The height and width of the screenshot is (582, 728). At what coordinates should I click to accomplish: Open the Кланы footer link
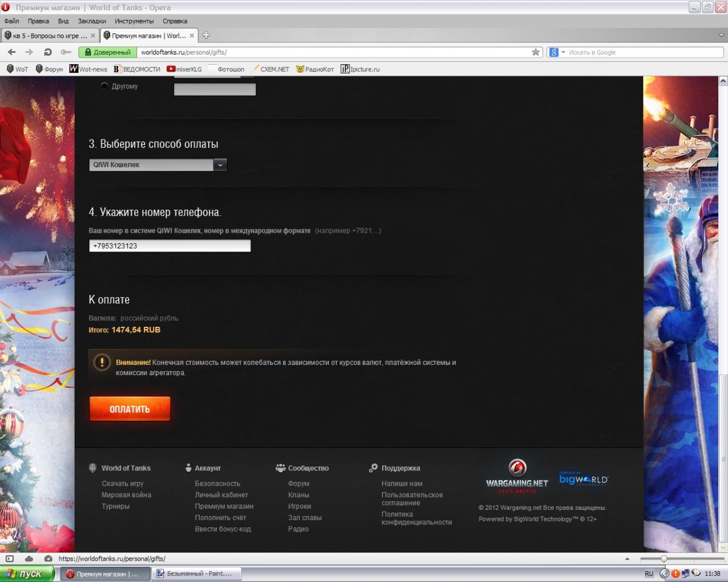(x=298, y=495)
